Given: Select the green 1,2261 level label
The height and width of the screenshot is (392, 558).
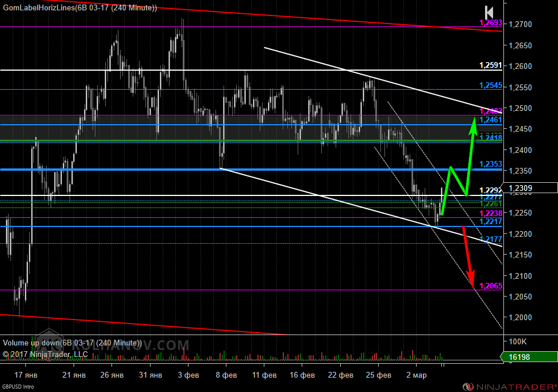Looking at the screenshot, I should [x=491, y=204].
